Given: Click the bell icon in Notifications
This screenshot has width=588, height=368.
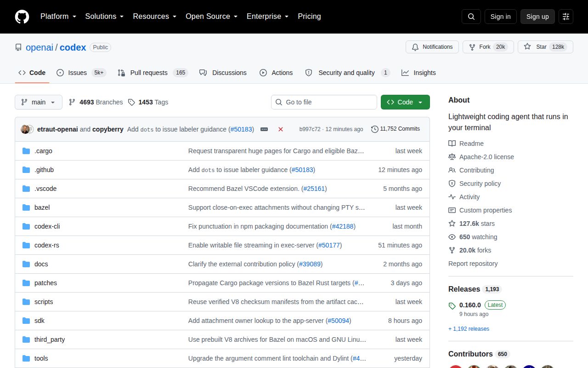Looking at the screenshot, I should [415, 47].
